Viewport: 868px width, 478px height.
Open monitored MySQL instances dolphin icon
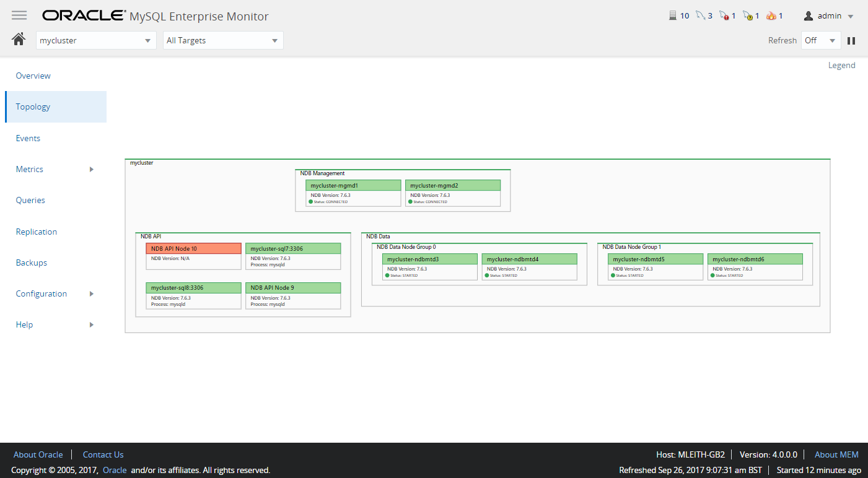(x=700, y=15)
